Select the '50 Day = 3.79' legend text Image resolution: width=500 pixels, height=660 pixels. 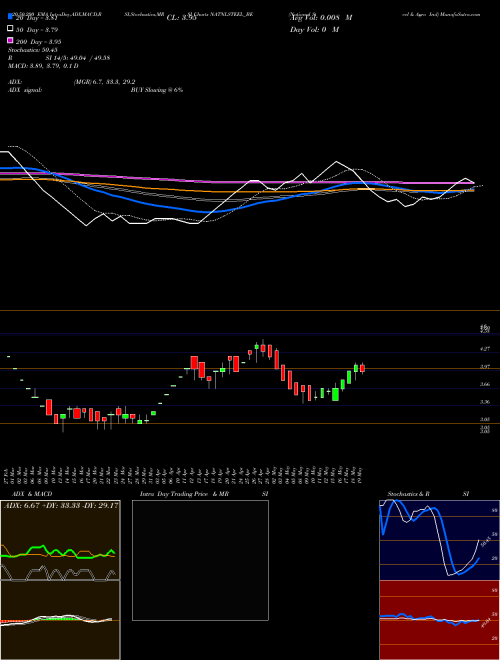[37, 30]
